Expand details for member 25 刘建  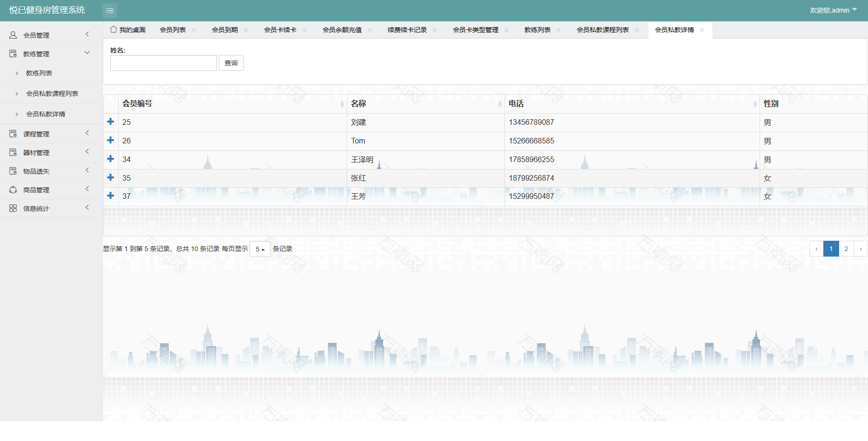pos(111,122)
